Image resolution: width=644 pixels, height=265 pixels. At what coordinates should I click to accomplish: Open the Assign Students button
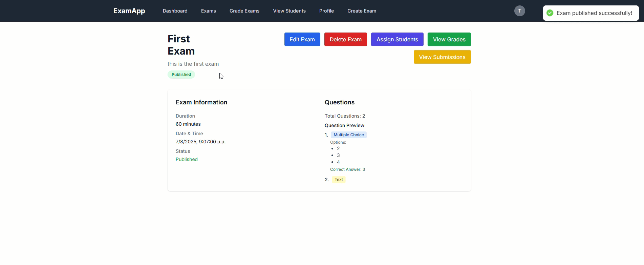pyautogui.click(x=397, y=39)
